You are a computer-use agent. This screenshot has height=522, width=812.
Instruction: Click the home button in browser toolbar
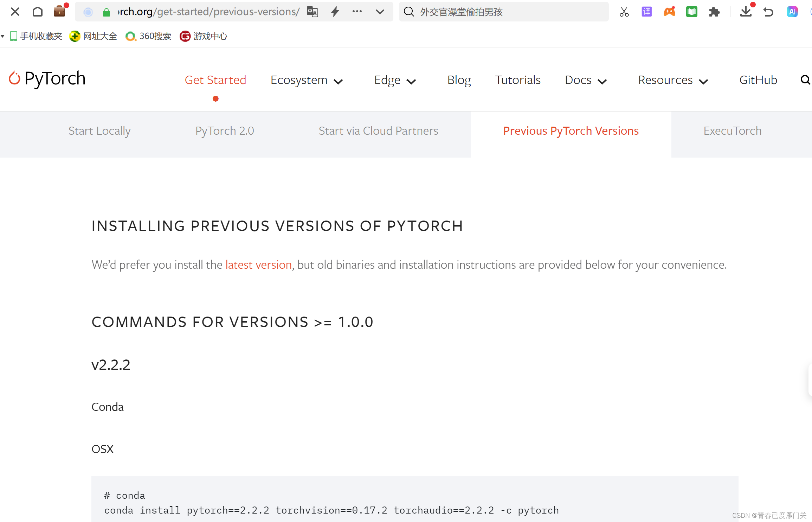click(38, 12)
